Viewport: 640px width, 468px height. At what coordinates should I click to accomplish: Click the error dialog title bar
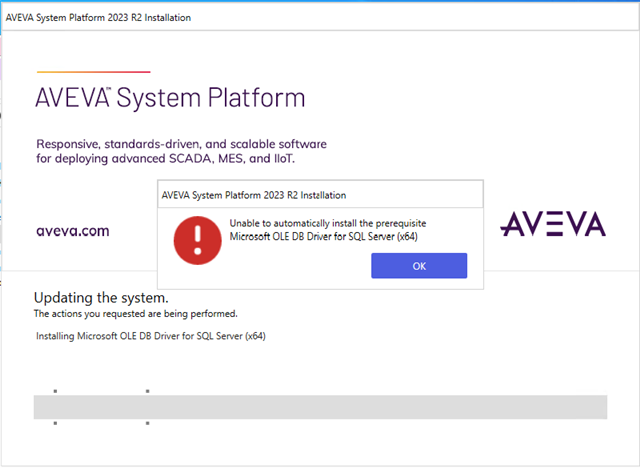[x=320, y=195]
